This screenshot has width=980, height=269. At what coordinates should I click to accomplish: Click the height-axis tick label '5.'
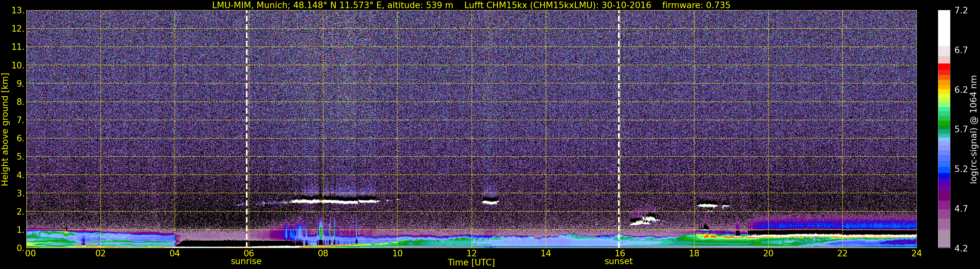pyautogui.click(x=20, y=157)
